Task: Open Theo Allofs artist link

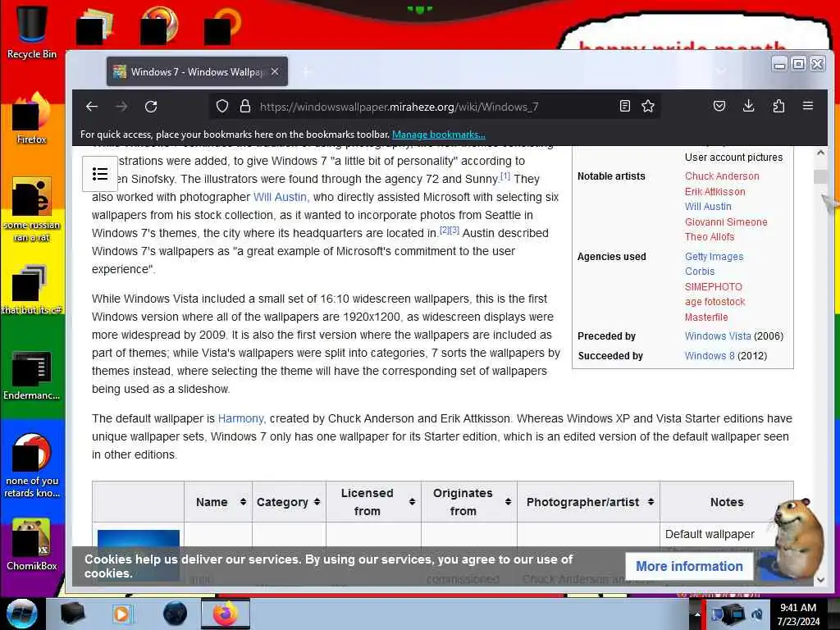Action: [x=710, y=237]
